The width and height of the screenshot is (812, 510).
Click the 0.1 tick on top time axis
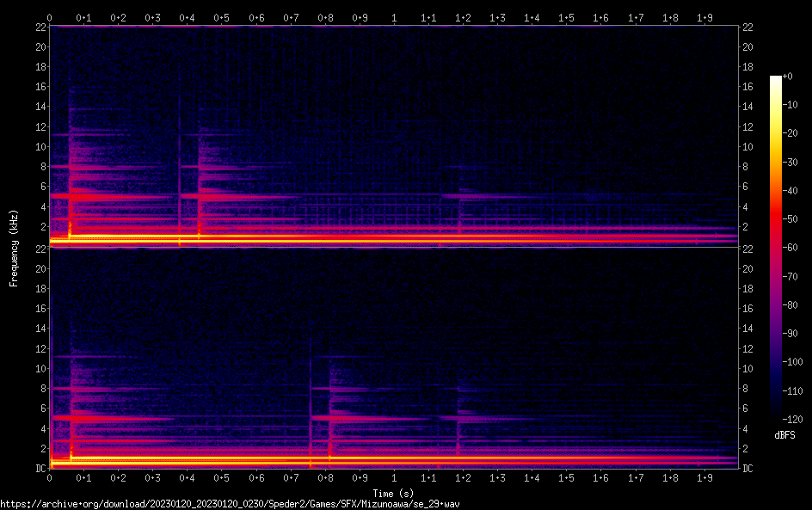(x=83, y=17)
